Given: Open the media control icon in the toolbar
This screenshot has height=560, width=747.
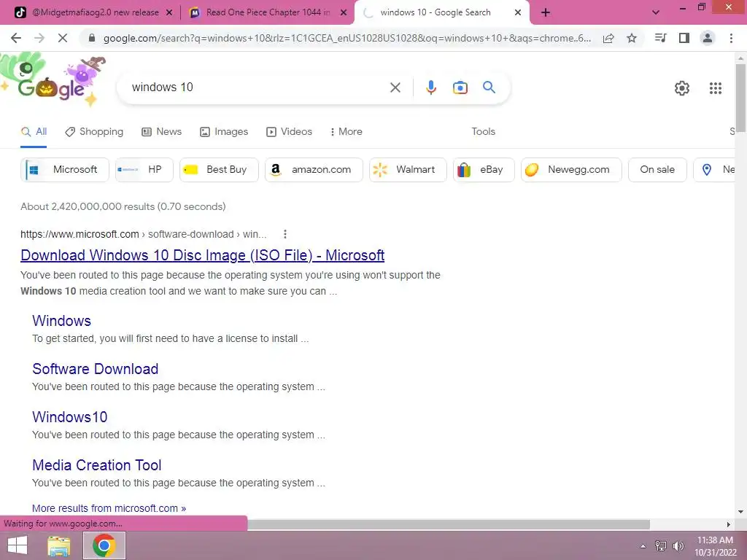Looking at the screenshot, I should coord(660,38).
